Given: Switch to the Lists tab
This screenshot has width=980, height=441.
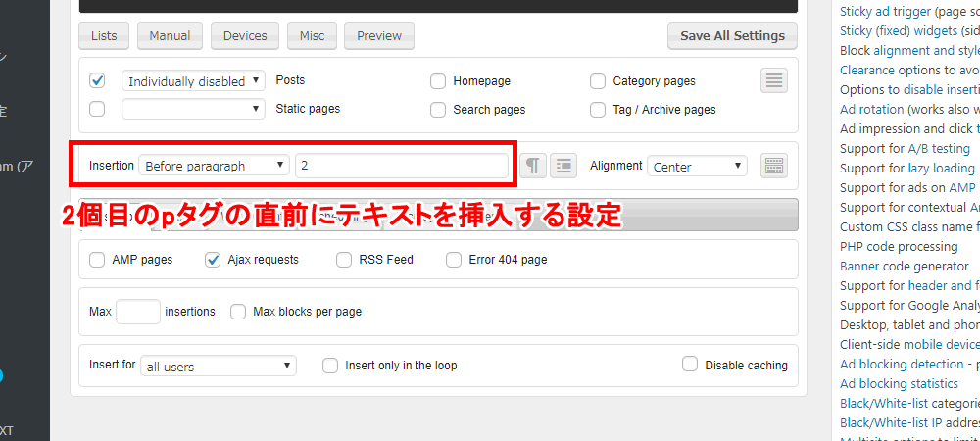Looking at the screenshot, I should tap(103, 36).
